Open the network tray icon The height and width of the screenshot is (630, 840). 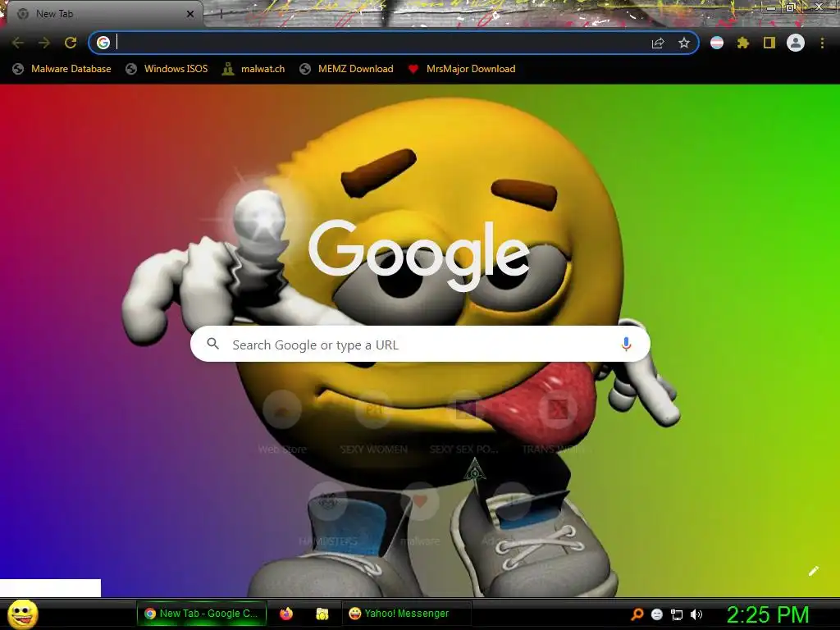(676, 615)
